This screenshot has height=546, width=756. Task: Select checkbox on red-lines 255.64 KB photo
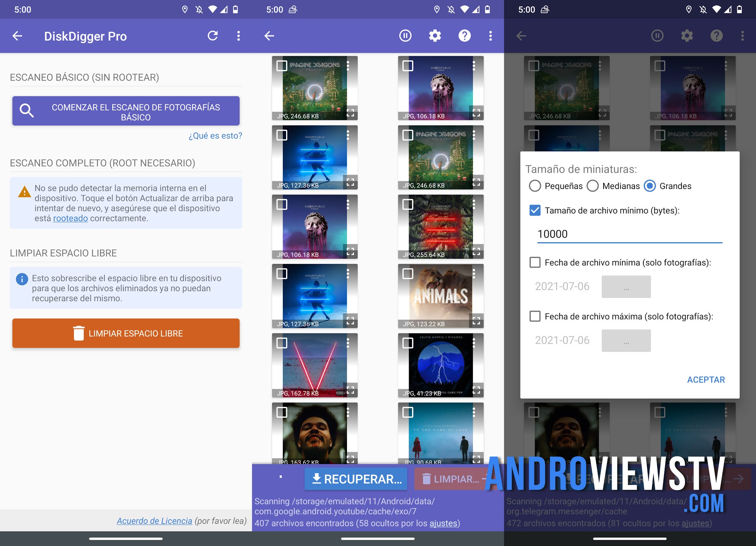point(408,204)
